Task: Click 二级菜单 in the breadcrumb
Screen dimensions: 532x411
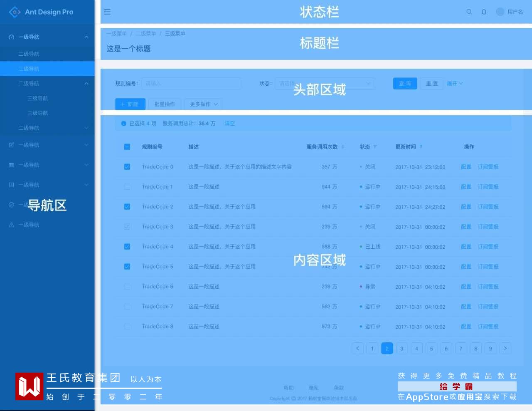Action: pyautogui.click(x=146, y=34)
